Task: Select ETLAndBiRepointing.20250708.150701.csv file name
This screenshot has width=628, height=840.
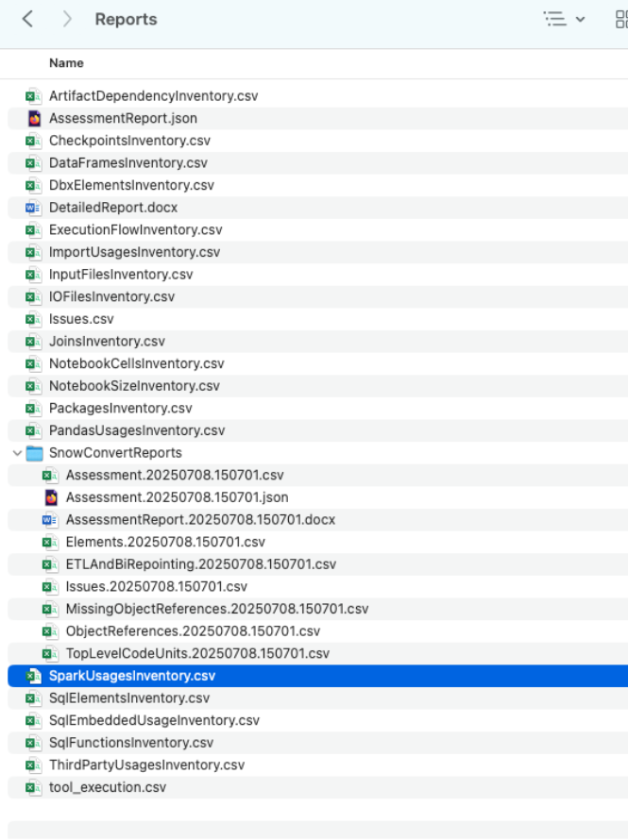Action: coord(201,565)
